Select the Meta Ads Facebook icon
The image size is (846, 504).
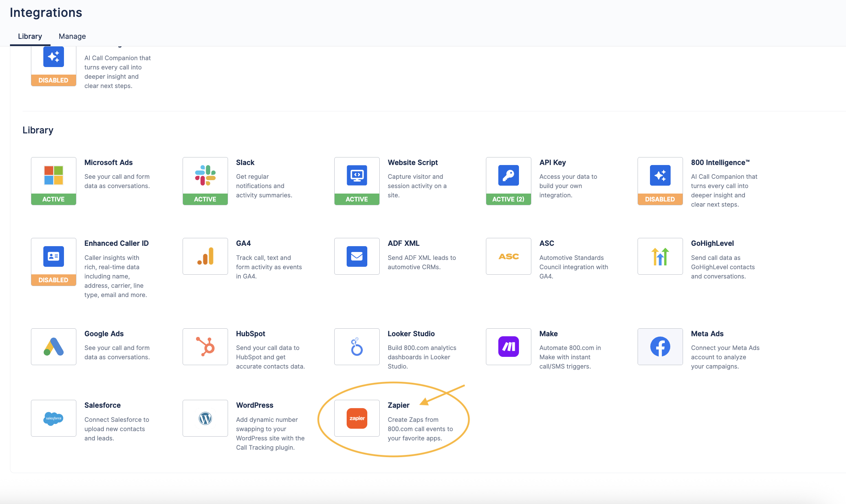click(x=660, y=347)
